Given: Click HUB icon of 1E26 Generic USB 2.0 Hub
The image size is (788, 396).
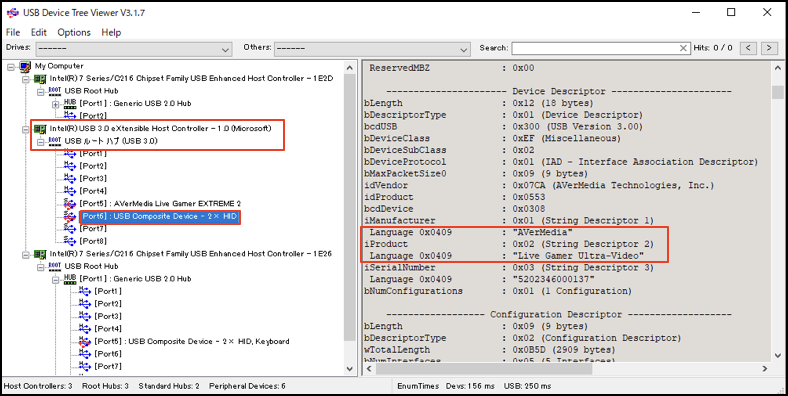Looking at the screenshot, I should click(70, 279).
